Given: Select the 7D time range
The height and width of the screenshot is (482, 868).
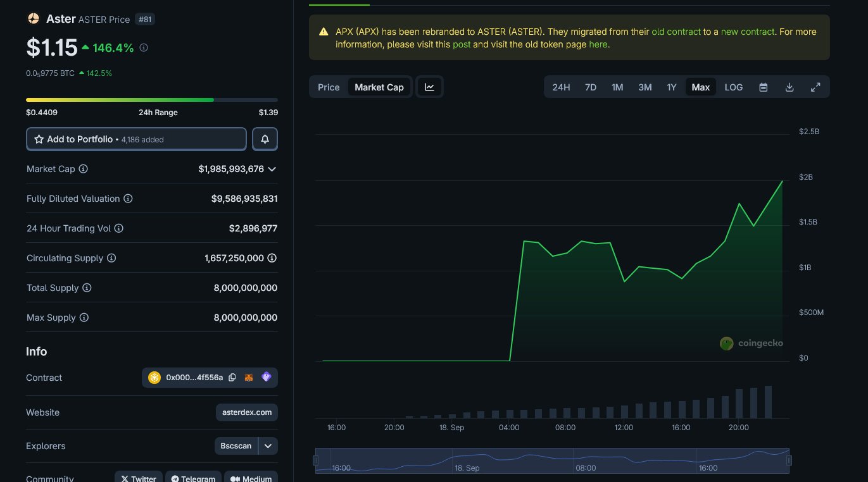Looking at the screenshot, I should pyautogui.click(x=591, y=87).
